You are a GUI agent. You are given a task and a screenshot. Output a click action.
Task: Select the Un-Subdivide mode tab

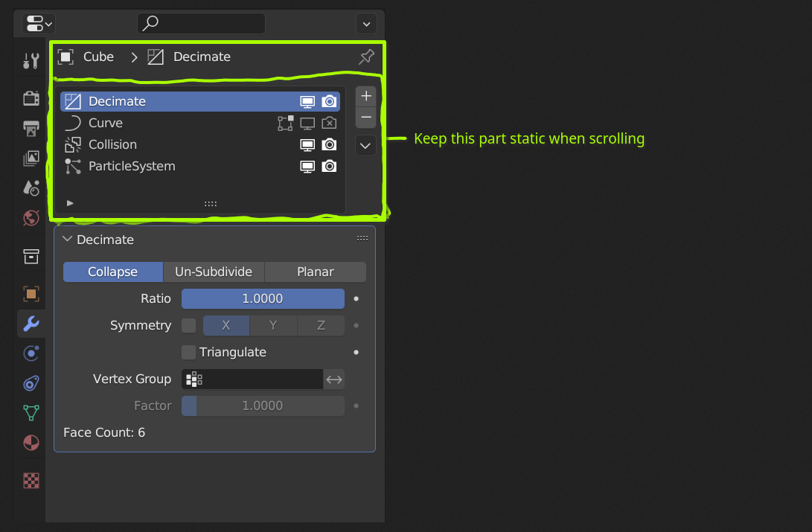pyautogui.click(x=214, y=272)
